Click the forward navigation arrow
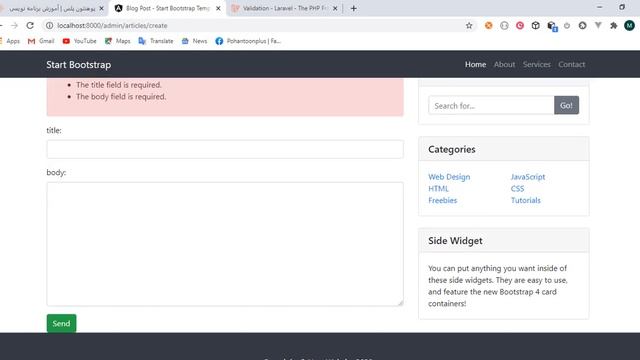The height and width of the screenshot is (360, 640). point(14,25)
